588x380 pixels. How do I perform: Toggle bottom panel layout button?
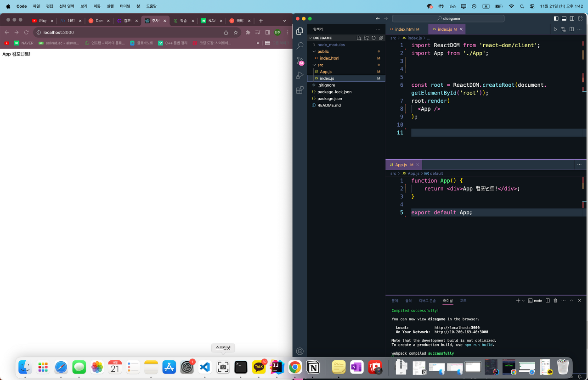[564, 19]
